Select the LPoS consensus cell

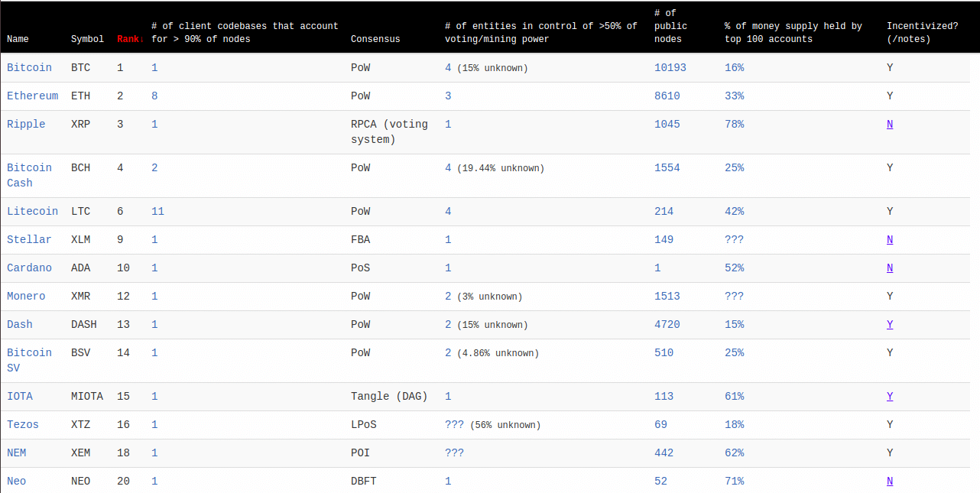[364, 424]
